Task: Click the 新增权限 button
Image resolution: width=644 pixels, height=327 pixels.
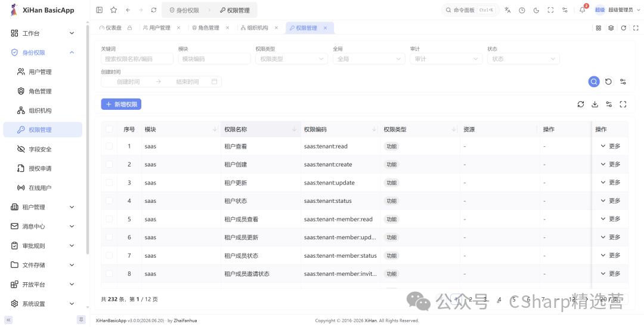Action: [x=121, y=104]
